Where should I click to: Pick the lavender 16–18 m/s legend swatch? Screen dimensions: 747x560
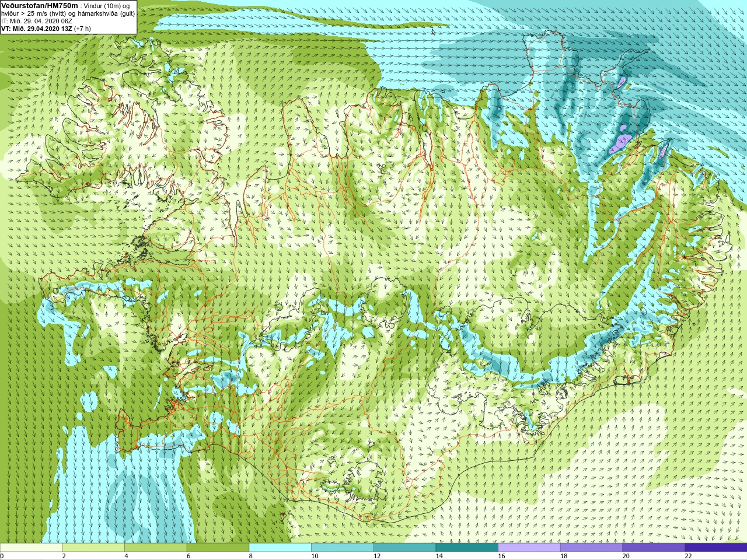pyautogui.click(x=529, y=548)
